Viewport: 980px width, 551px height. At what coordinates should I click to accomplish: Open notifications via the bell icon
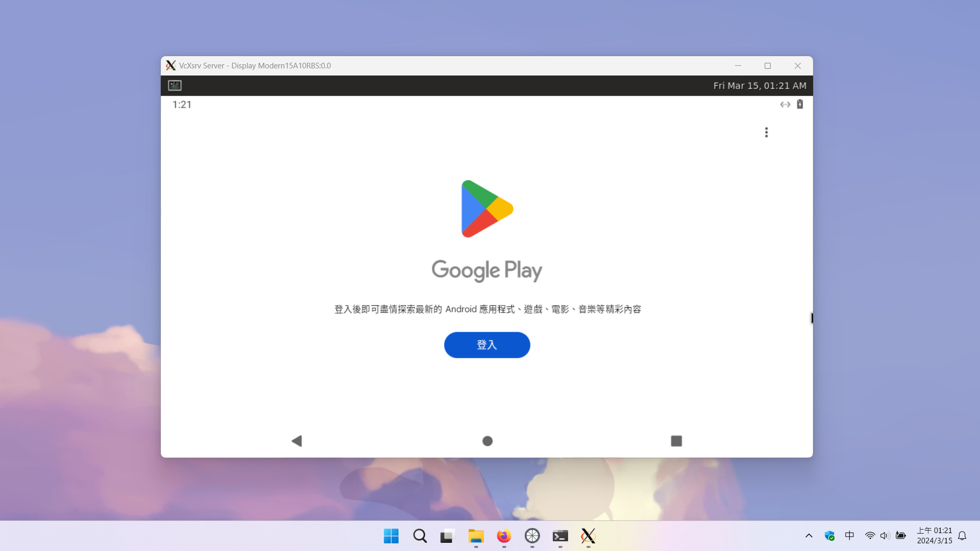tap(962, 536)
